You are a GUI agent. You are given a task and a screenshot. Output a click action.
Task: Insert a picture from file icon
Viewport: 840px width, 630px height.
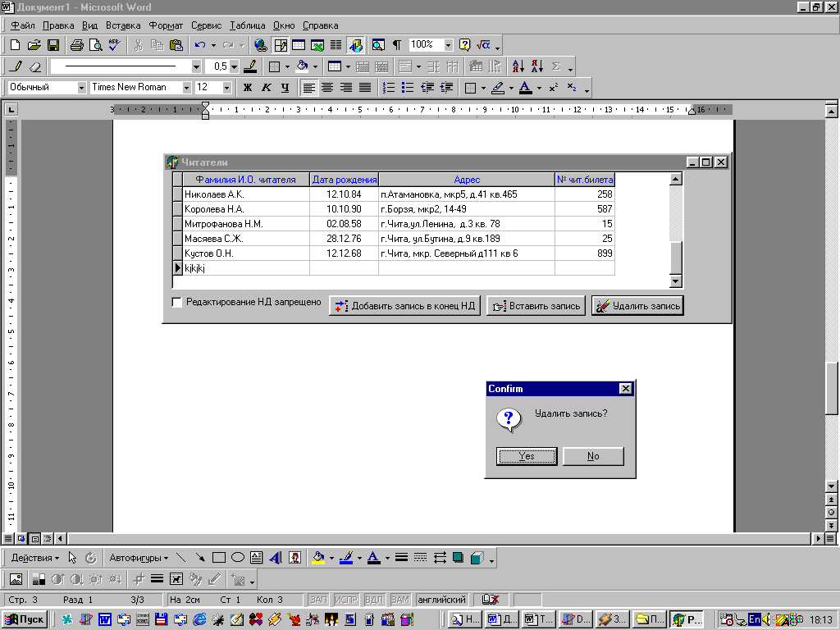16,579
